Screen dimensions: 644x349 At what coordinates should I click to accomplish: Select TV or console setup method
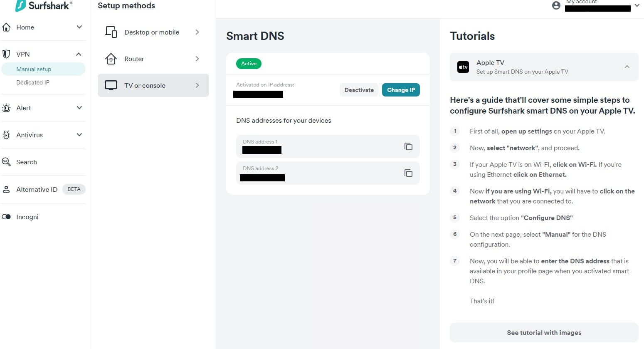(x=153, y=85)
